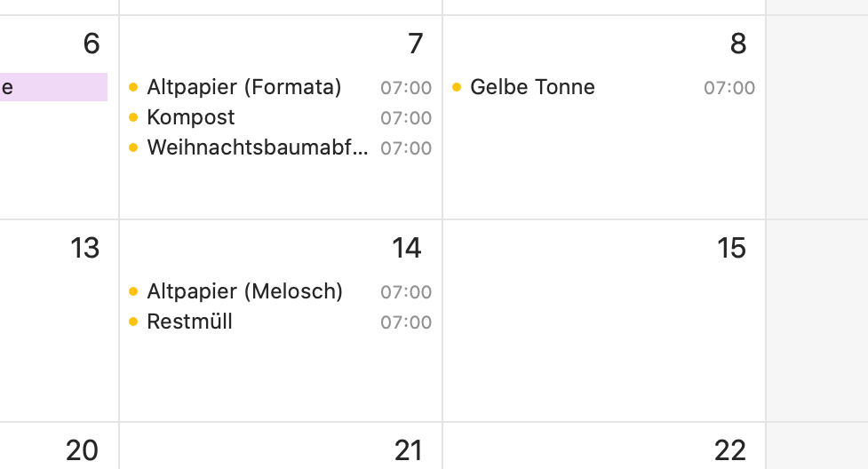Select day 8 date number
Viewport: 868px width, 469px height.
click(x=738, y=44)
